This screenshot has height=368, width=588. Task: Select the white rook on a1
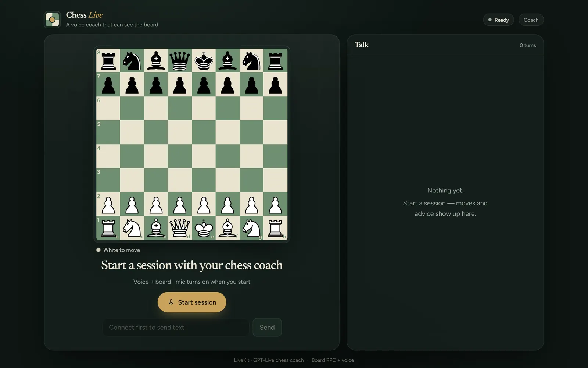(108, 228)
